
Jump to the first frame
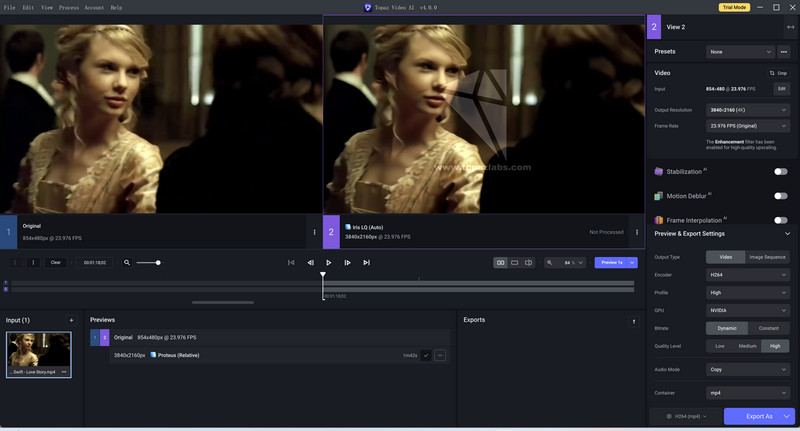click(x=291, y=263)
